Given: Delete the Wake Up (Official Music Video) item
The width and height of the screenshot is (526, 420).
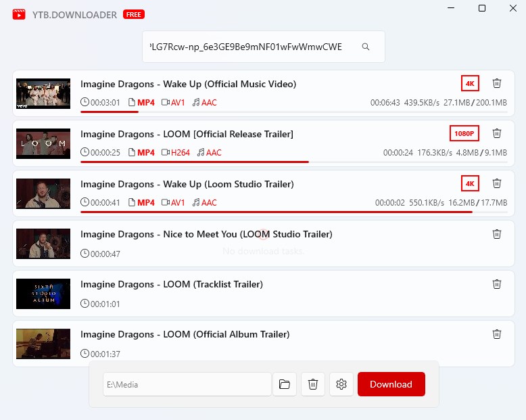Looking at the screenshot, I should click(497, 83).
